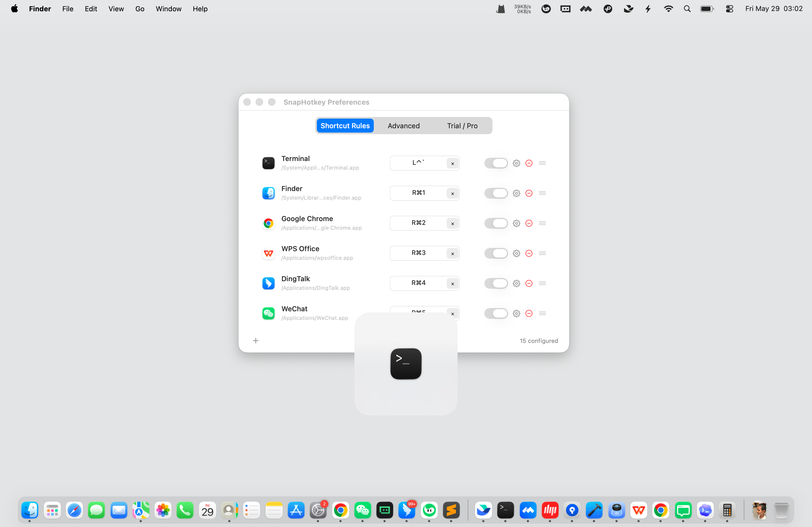Toggle the Finder shortcut switch

click(x=496, y=193)
